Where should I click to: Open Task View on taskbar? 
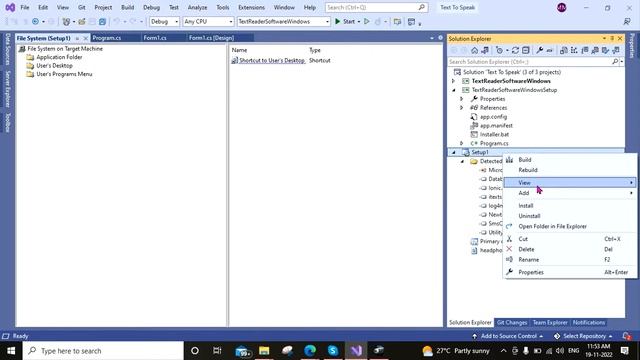coord(217,351)
